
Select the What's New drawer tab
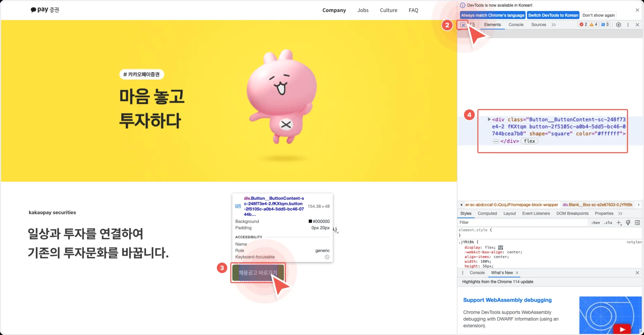[x=502, y=273]
